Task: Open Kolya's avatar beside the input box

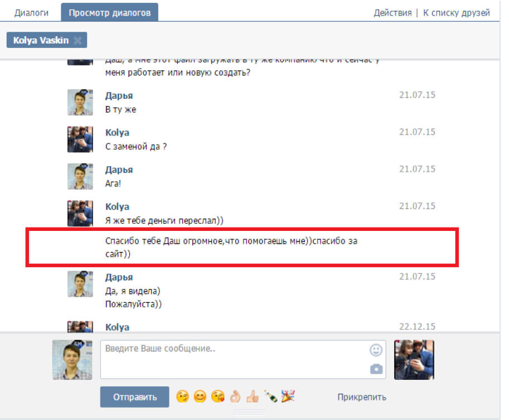Action: (x=414, y=360)
